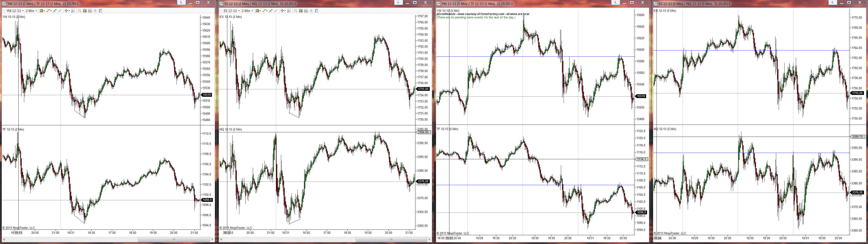Image resolution: width=868 pixels, height=244 pixels.
Task: Click the green 'no pending news events' message
Action: (x=476, y=17)
